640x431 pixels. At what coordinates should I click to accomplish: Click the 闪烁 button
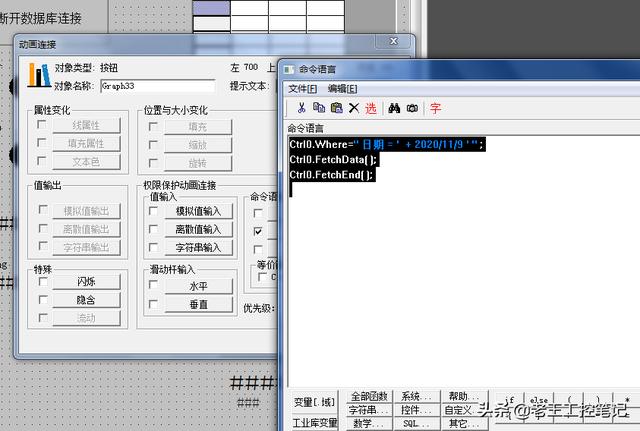coord(86,282)
